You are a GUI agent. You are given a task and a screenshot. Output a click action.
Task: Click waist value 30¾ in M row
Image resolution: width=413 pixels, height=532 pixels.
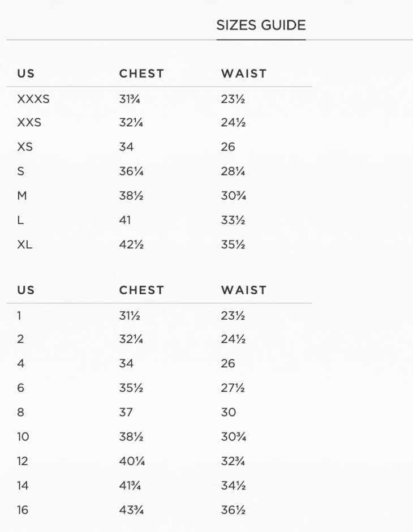[x=234, y=196]
